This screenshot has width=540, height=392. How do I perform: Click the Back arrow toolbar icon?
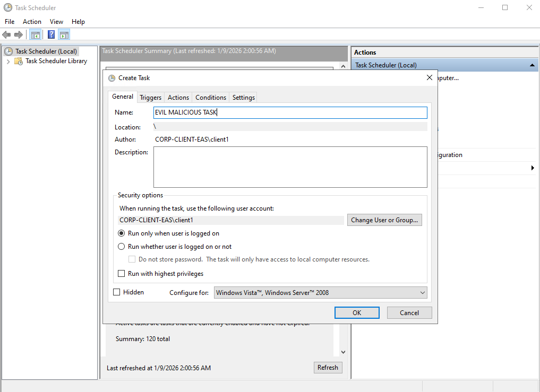coord(6,35)
